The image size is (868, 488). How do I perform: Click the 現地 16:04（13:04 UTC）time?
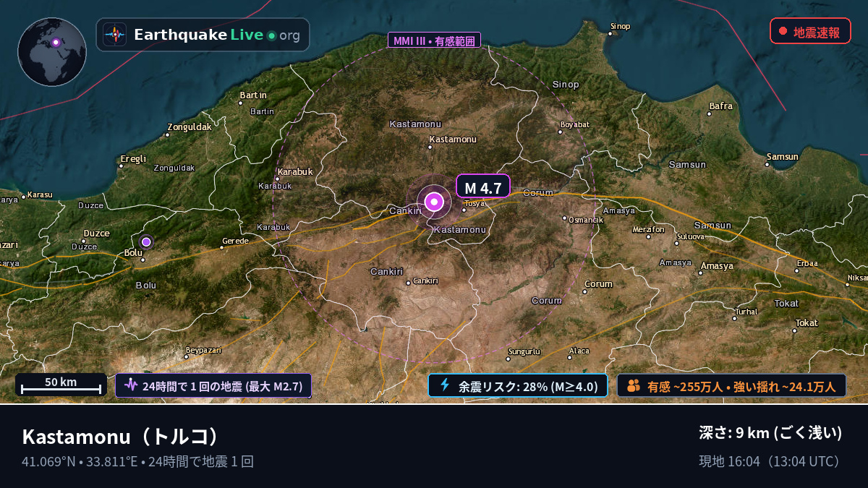(x=770, y=461)
